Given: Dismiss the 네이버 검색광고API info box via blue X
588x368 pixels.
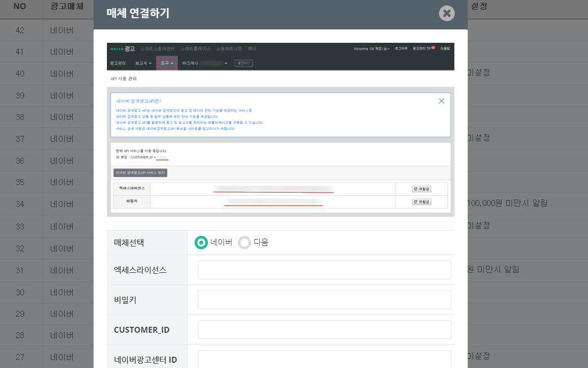Looking at the screenshot, I should [442, 101].
